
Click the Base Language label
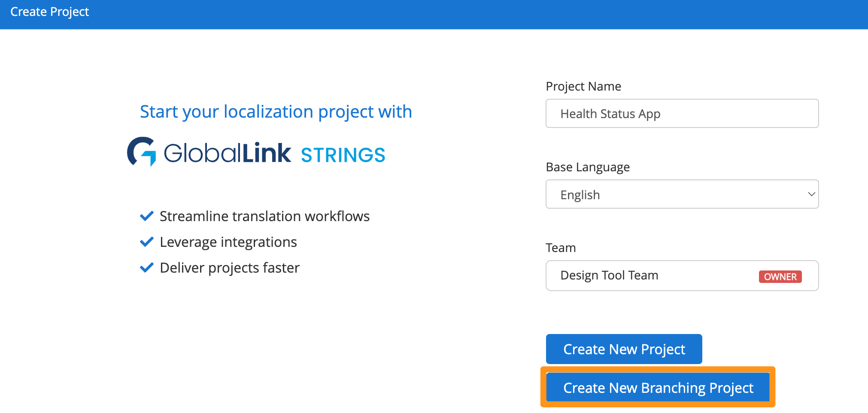click(x=588, y=167)
